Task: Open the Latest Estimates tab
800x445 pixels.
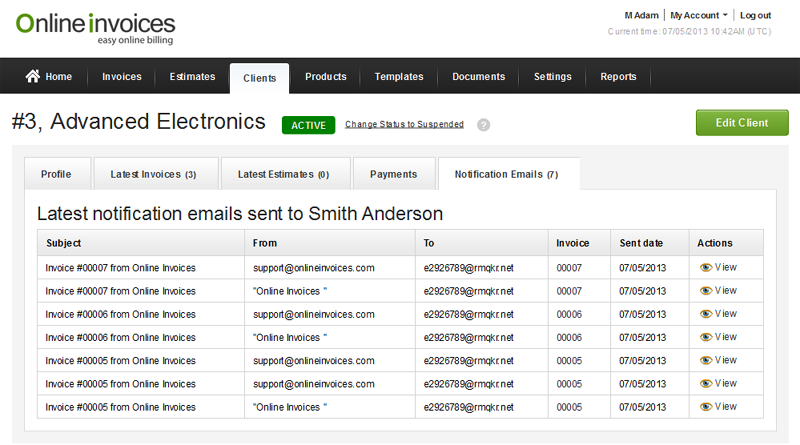Action: click(x=283, y=174)
